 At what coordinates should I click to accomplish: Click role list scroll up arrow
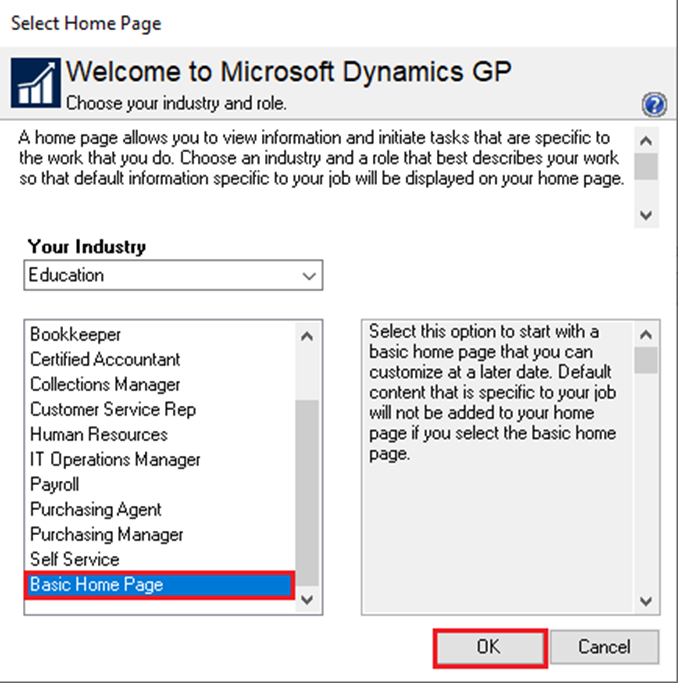click(307, 336)
